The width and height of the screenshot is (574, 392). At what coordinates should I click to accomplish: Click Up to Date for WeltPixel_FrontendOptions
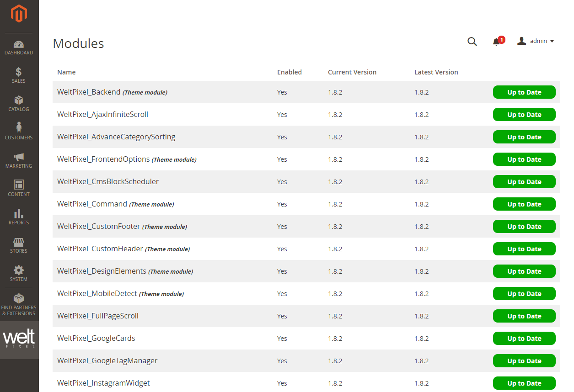tap(524, 159)
